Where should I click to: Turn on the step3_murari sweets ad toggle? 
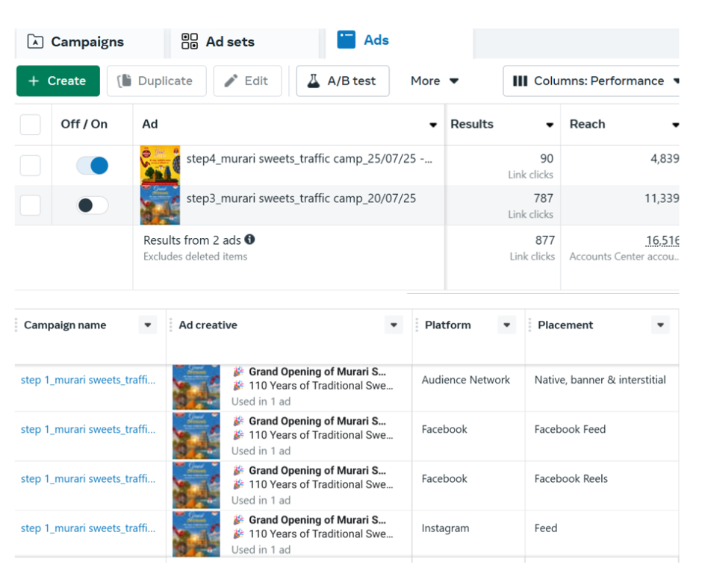tap(92, 205)
